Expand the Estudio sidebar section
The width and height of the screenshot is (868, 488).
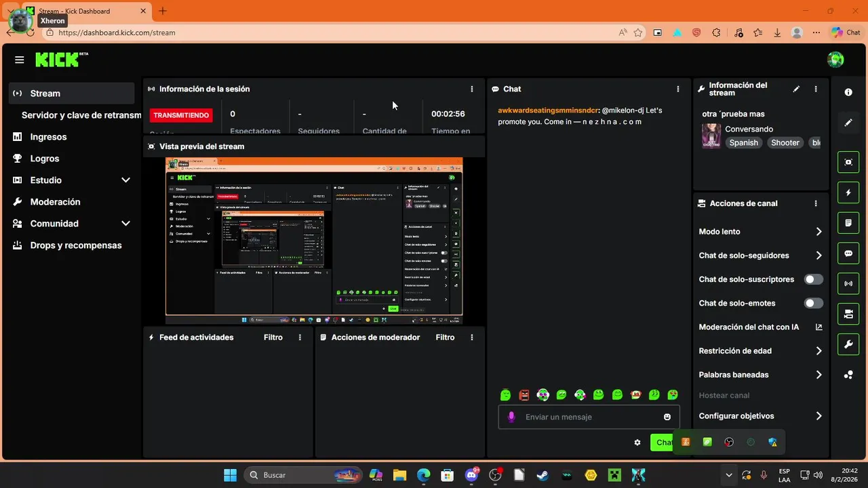pyautogui.click(x=125, y=180)
